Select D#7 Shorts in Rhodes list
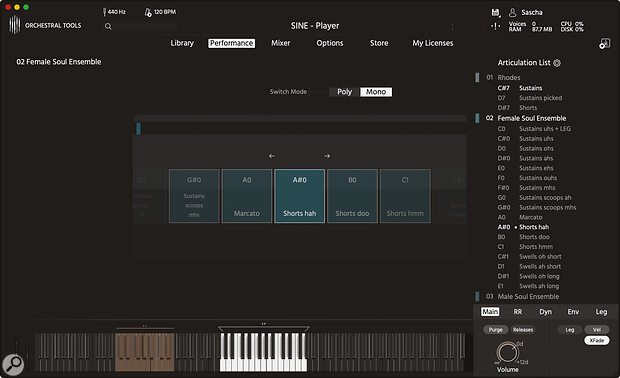This screenshot has width=620, height=378. 517,108
